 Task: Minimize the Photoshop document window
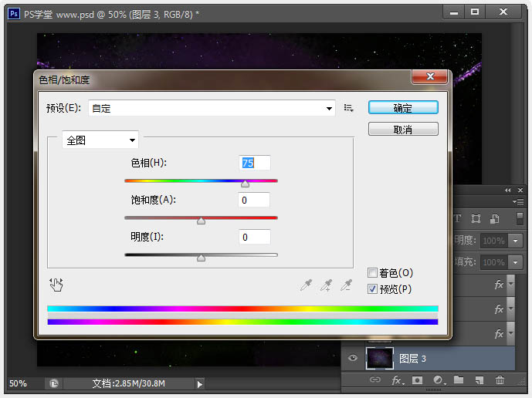453,12
